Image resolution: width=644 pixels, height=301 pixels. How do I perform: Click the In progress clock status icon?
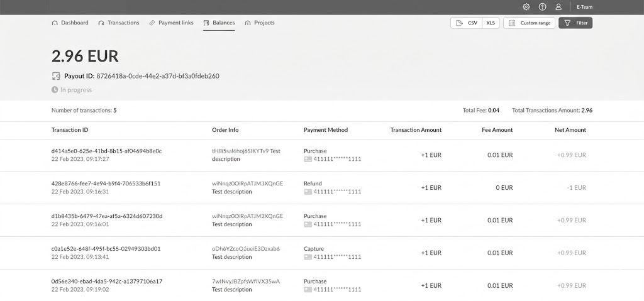(x=55, y=90)
